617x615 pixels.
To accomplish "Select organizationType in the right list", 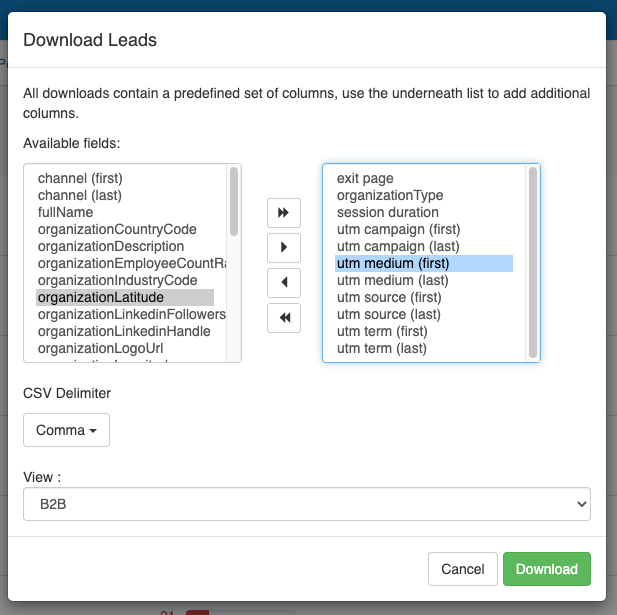I will click(x=390, y=195).
